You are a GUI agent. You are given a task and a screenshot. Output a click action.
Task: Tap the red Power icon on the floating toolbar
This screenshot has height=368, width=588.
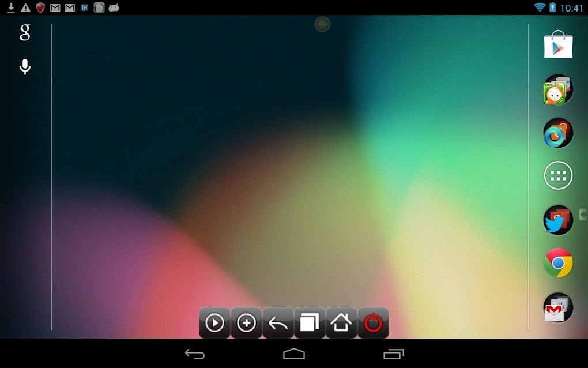point(372,323)
